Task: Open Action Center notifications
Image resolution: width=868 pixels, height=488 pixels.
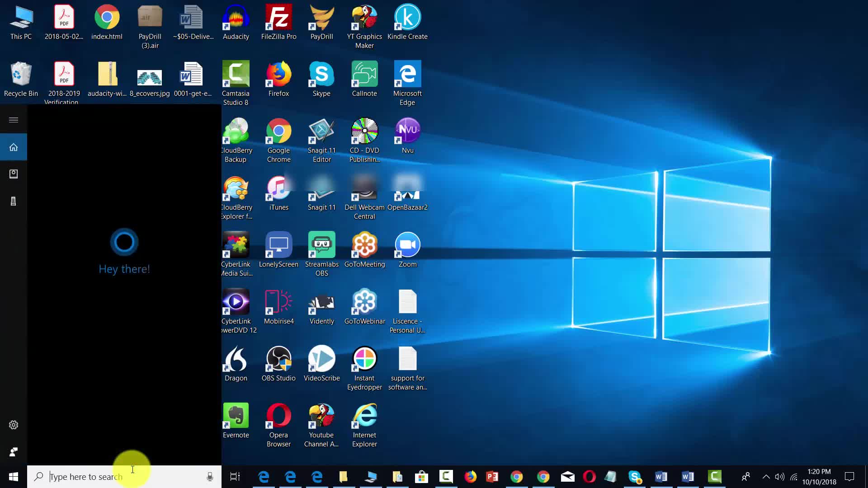Action: pyautogui.click(x=849, y=477)
